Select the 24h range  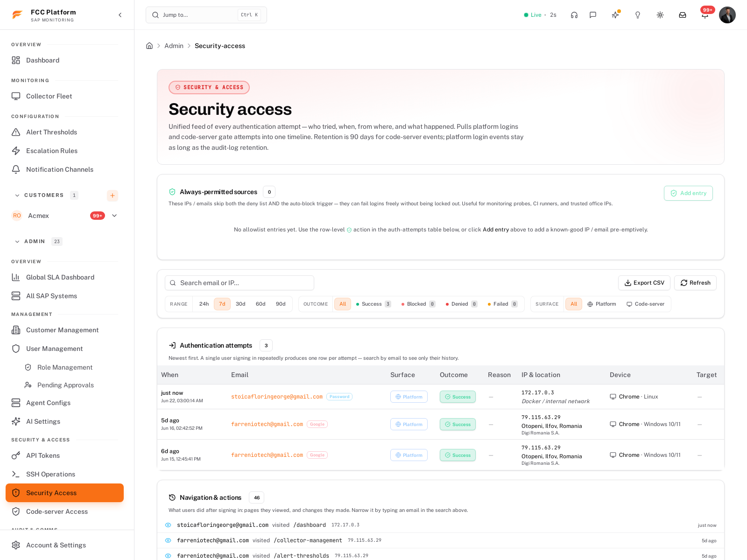tap(204, 304)
